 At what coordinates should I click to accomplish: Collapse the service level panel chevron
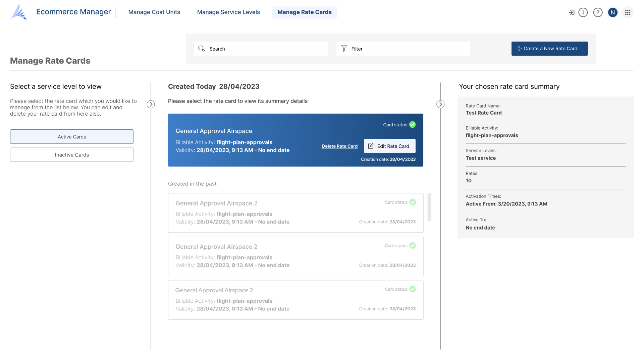151,104
